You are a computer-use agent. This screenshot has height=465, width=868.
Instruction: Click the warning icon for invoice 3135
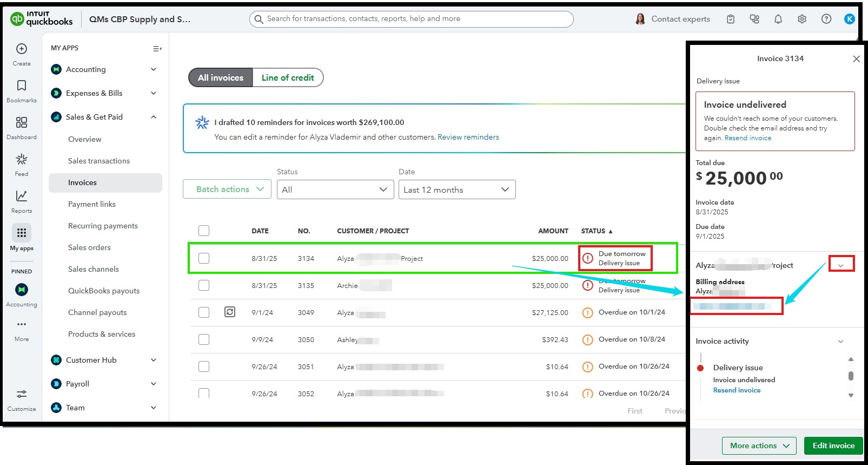tap(587, 285)
